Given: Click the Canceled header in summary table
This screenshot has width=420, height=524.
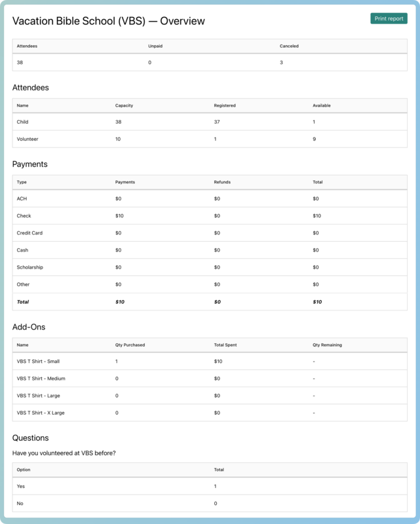Looking at the screenshot, I should pos(290,46).
